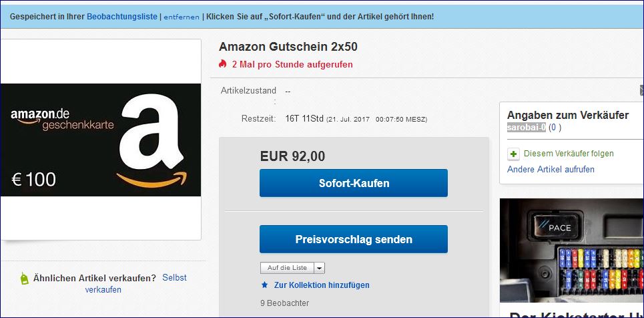Screen dimensions: 644x318
Task: Remove item via entfernen link
Action: (x=182, y=17)
